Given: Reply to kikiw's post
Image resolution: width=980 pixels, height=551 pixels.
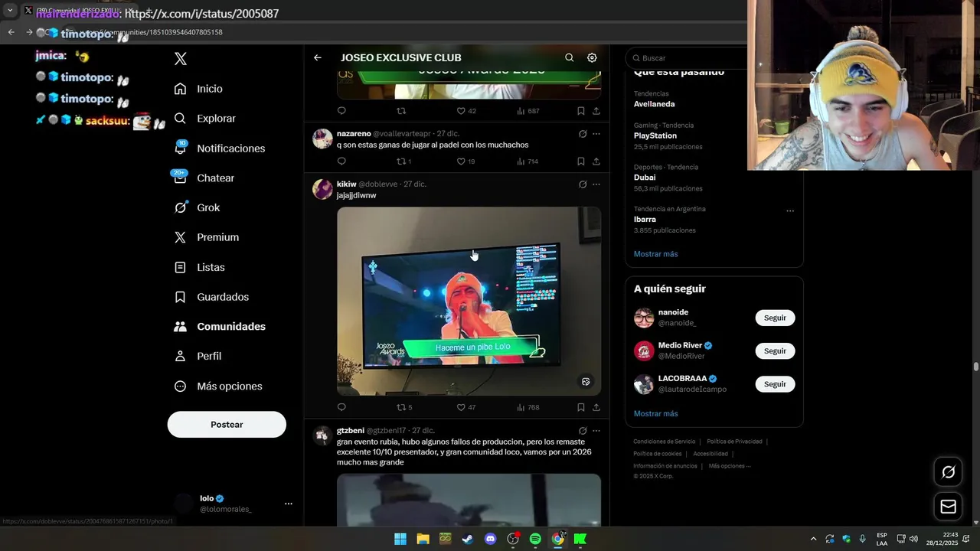Looking at the screenshot, I should (x=341, y=407).
